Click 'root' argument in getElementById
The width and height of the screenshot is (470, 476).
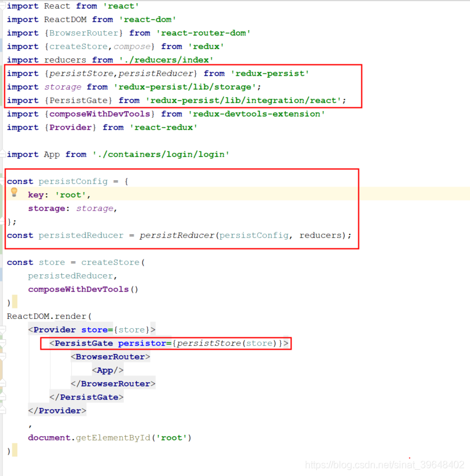171,437
